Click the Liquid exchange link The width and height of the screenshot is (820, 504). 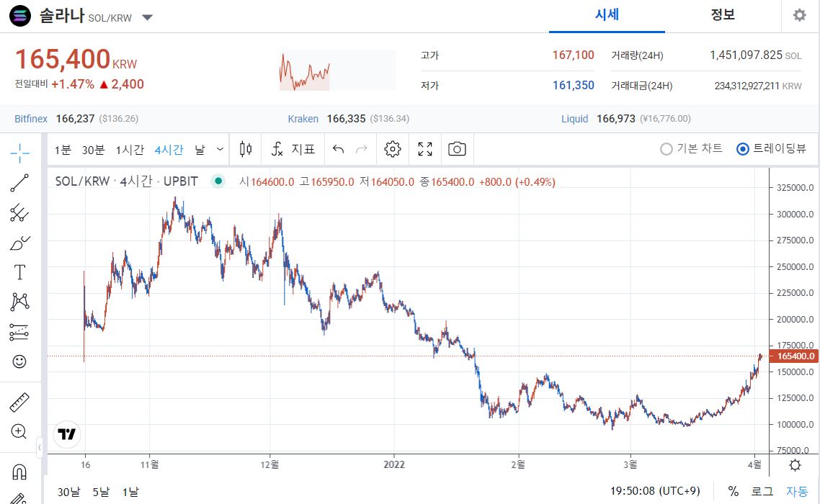pos(575,119)
